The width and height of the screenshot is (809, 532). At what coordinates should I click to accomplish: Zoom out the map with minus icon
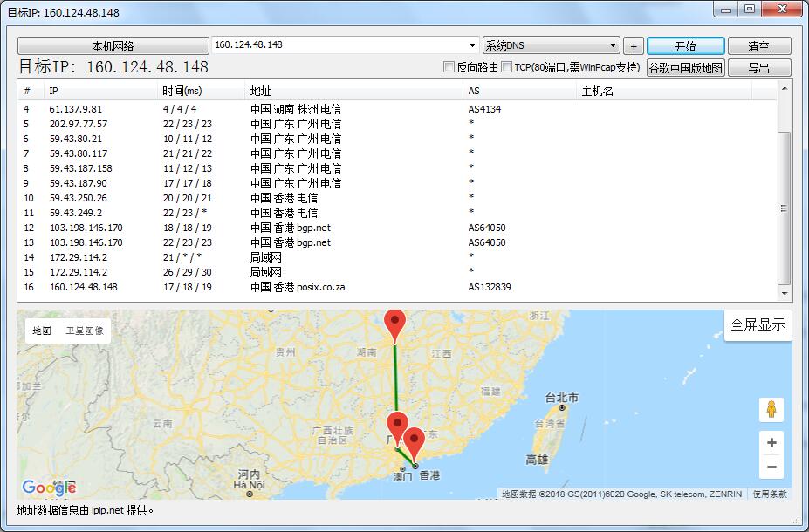771,467
